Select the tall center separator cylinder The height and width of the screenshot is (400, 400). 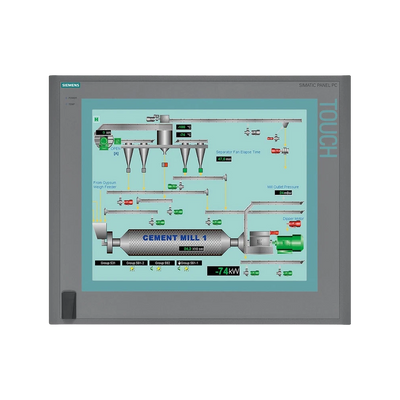[x=164, y=137]
